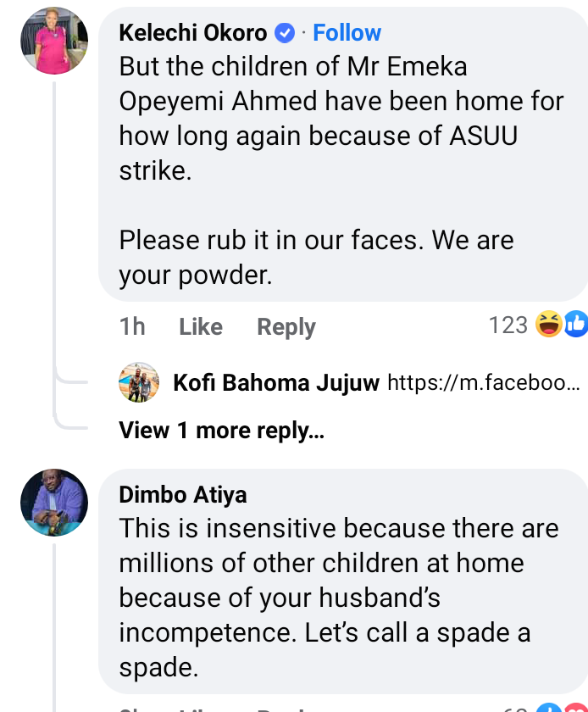Click the blue verified badge beside Kelechi Okoro
588x712 pixels.
(x=286, y=33)
